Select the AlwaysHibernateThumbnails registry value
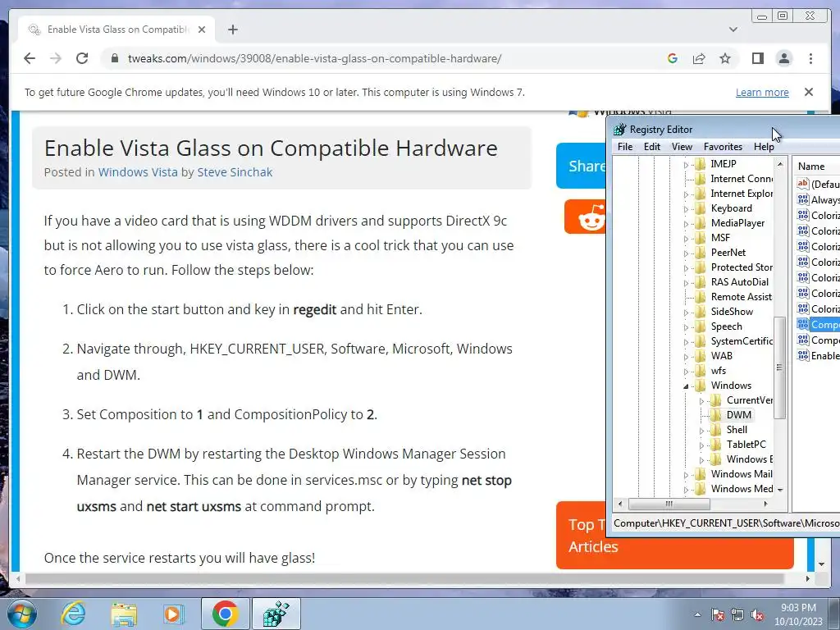 [x=818, y=200]
